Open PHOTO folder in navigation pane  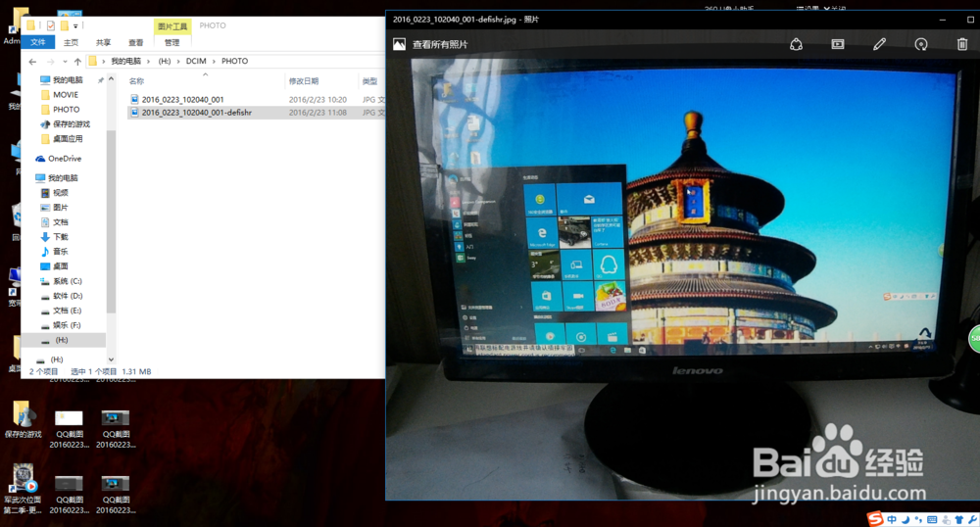pos(66,110)
